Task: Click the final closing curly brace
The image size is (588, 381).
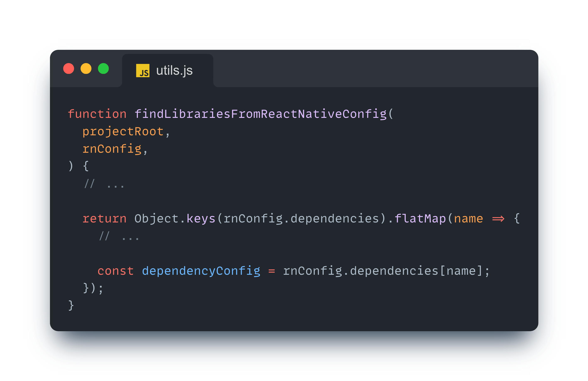Action: (x=71, y=306)
